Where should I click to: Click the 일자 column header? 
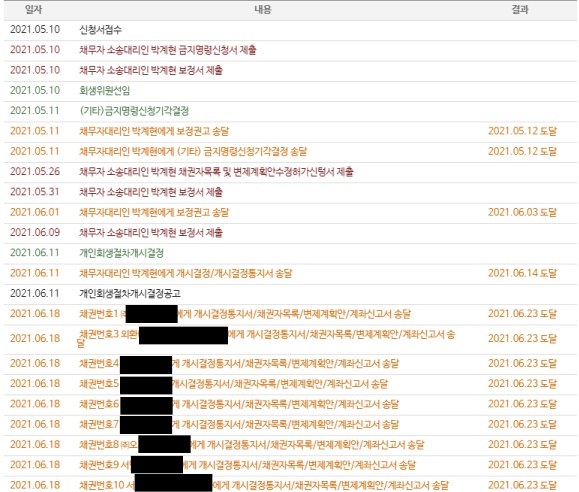33,10
